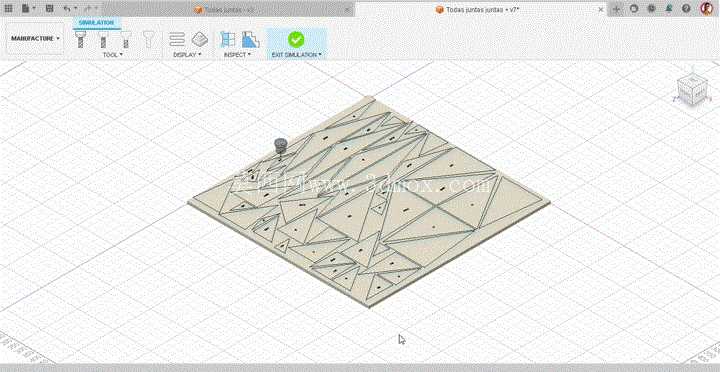Open the MANUFACTURE workspace dropdown
The height and width of the screenshot is (372, 720).
(x=35, y=39)
